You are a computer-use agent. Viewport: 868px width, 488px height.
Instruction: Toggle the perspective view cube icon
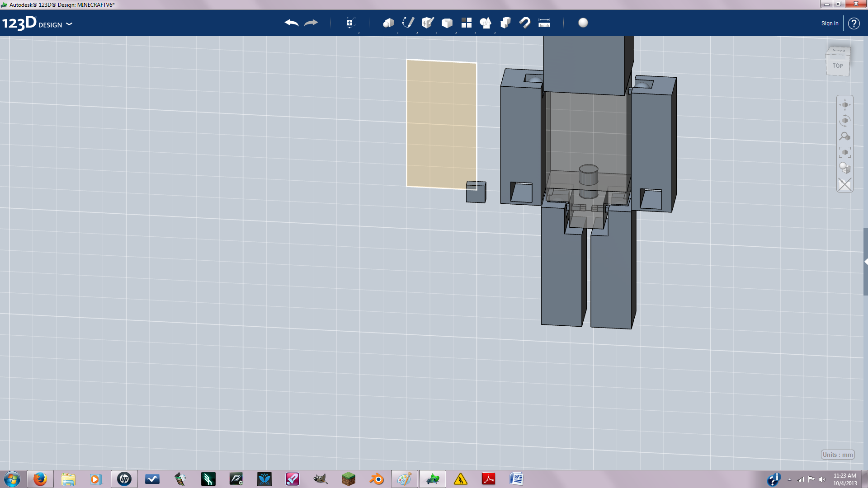pos(844,168)
